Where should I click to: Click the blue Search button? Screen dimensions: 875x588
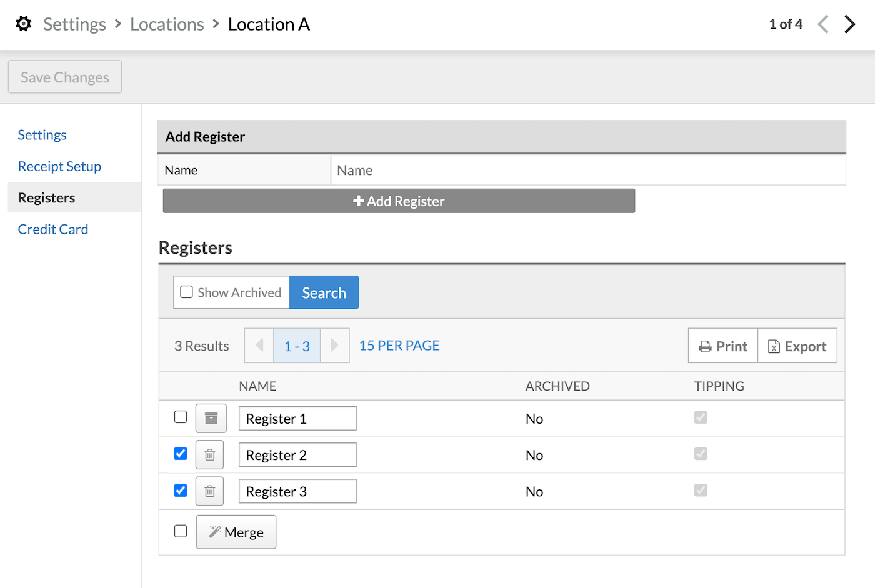pos(324,292)
